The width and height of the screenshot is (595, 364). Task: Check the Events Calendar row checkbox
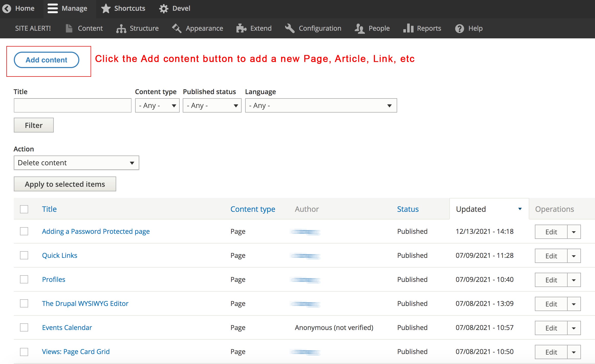24,327
